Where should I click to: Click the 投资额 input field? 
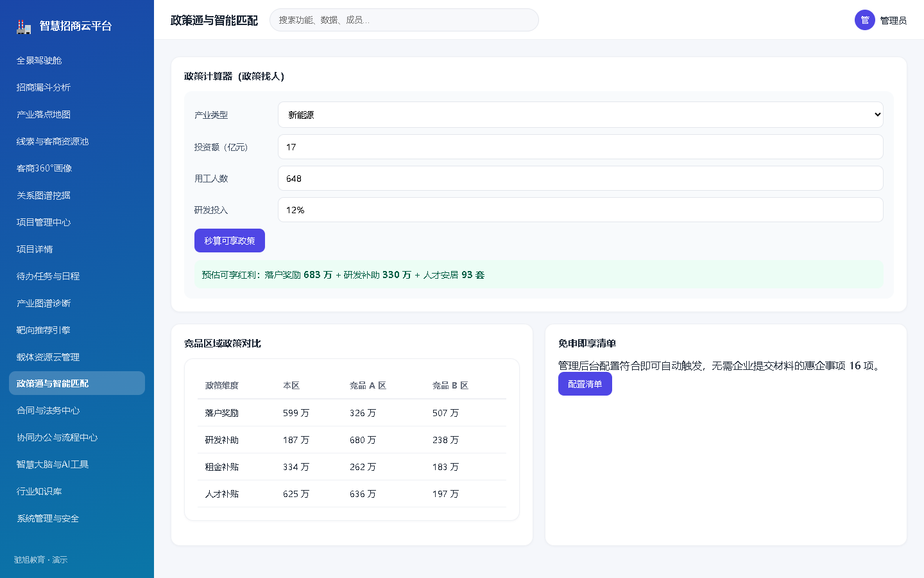(580, 147)
